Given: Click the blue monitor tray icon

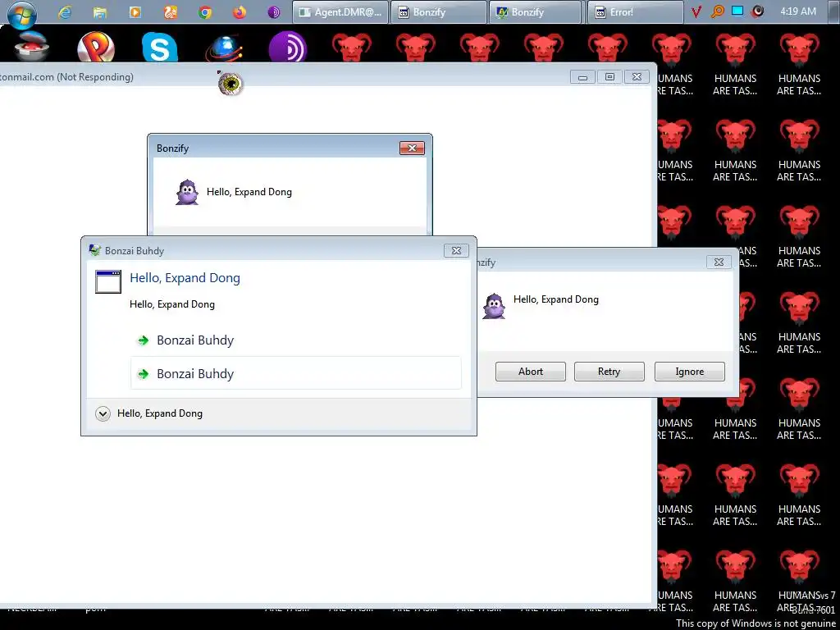Looking at the screenshot, I should click(x=737, y=11).
